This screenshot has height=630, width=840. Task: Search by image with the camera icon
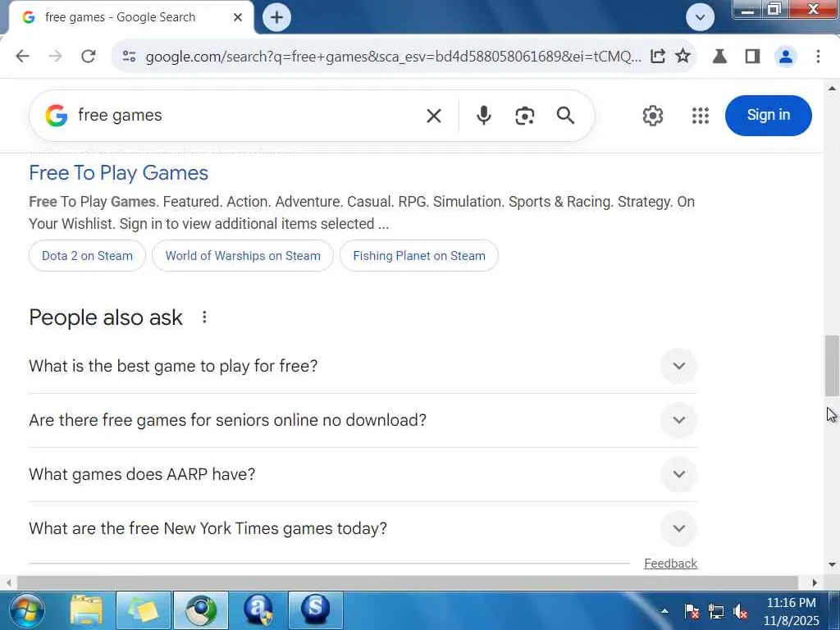tap(524, 115)
